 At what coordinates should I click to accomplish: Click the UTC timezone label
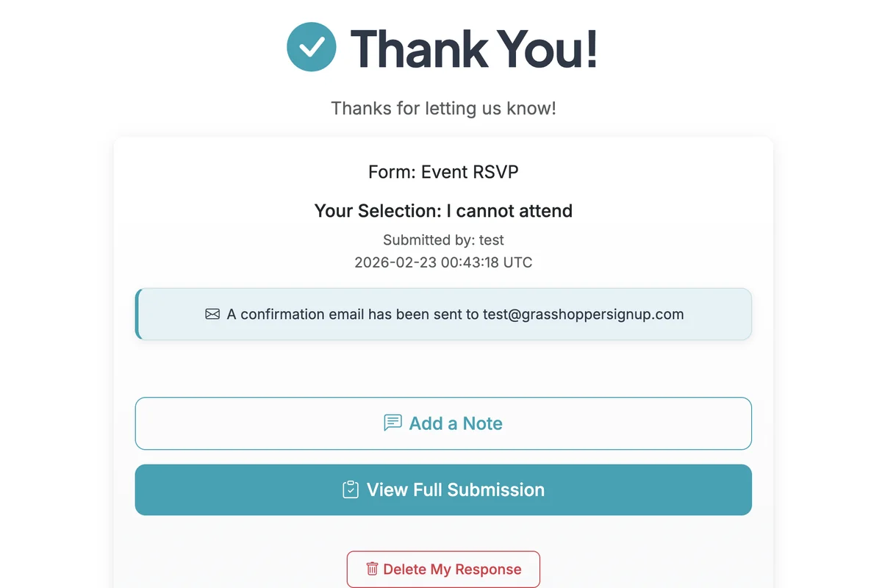click(517, 262)
